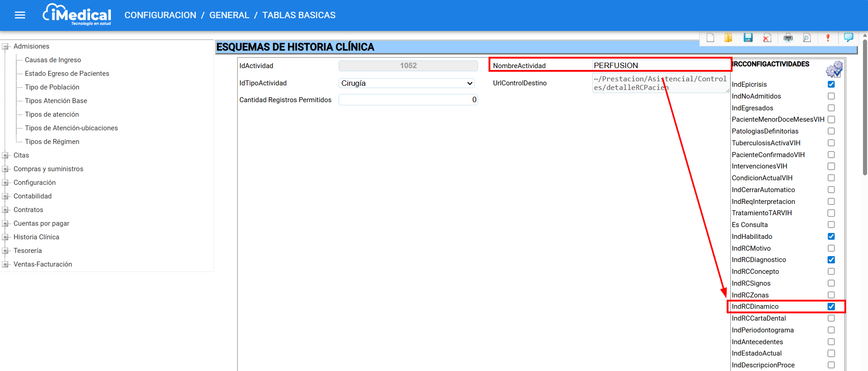
Task: Print using the printer icon
Action: (788, 38)
